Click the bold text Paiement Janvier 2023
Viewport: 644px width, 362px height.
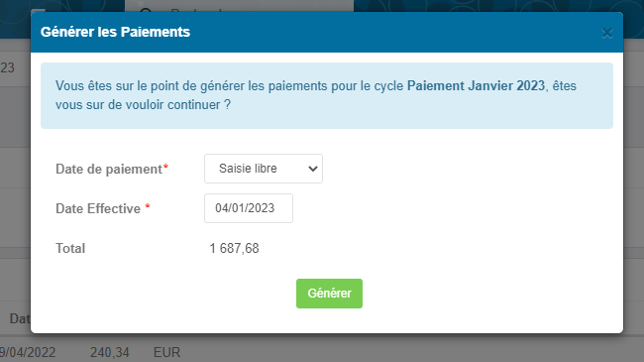click(x=476, y=85)
